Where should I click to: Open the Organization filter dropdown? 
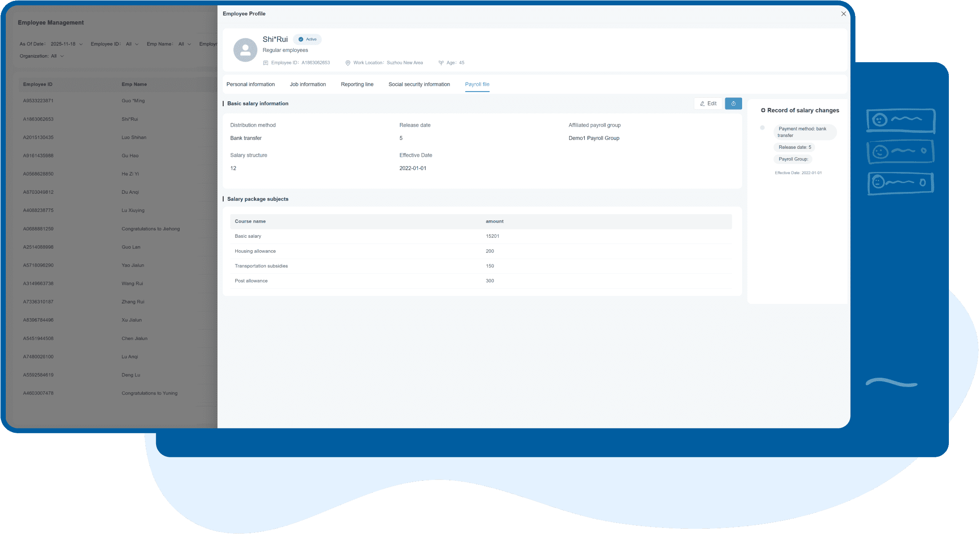pos(57,56)
